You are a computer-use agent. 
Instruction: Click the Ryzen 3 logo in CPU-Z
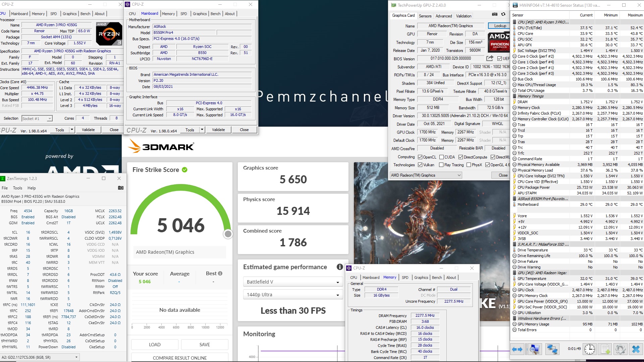(109, 34)
